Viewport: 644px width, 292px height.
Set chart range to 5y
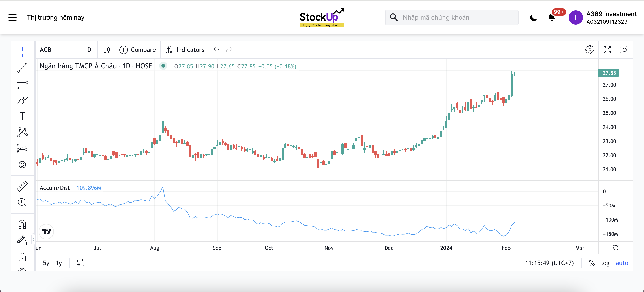coord(46,263)
